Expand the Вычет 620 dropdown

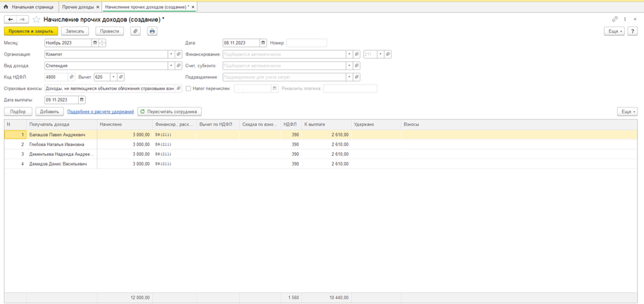[114, 77]
